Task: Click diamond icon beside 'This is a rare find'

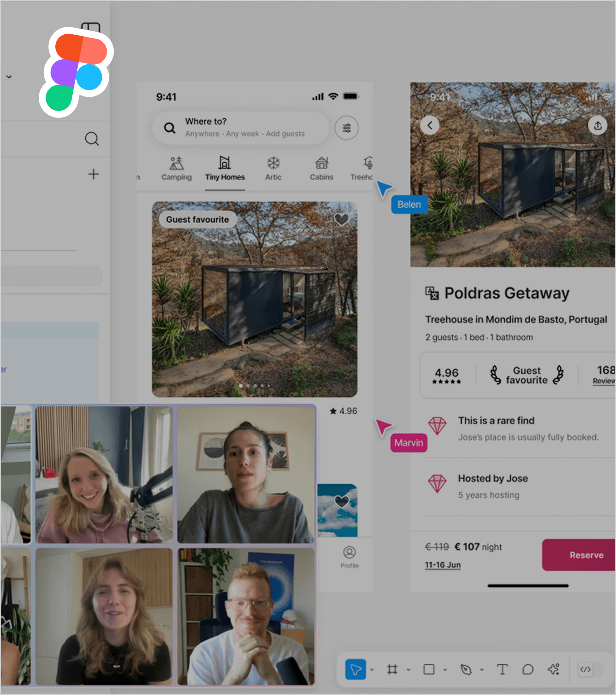Action: pos(437,426)
